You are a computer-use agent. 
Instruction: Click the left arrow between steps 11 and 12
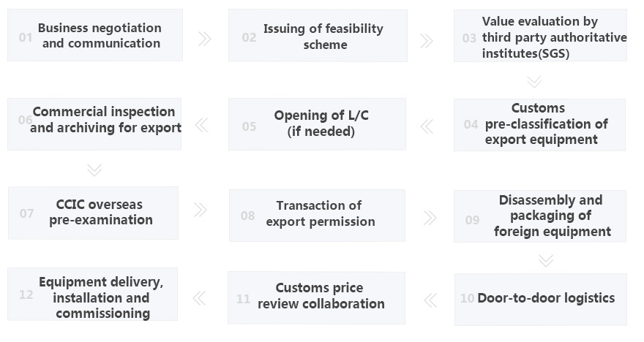[198, 297]
